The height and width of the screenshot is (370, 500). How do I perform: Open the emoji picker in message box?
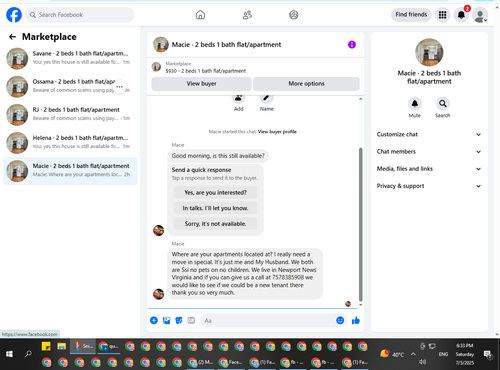point(340,321)
